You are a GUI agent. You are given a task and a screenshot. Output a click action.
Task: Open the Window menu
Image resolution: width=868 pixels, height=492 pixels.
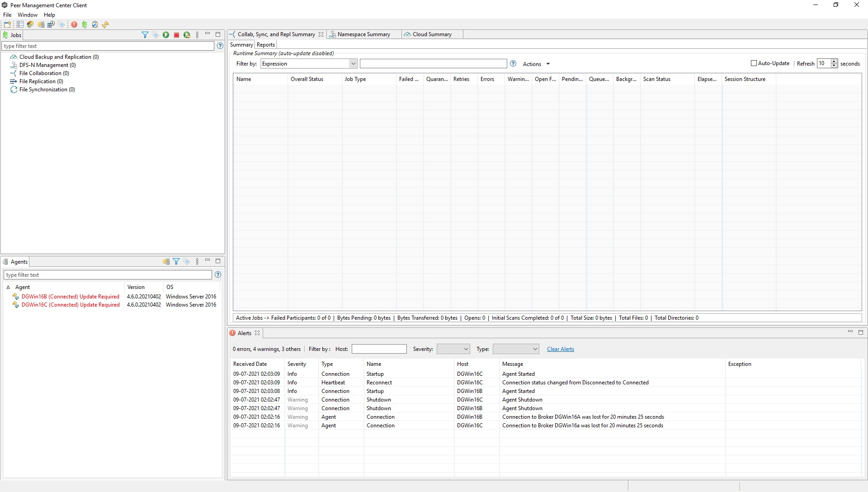(x=27, y=15)
